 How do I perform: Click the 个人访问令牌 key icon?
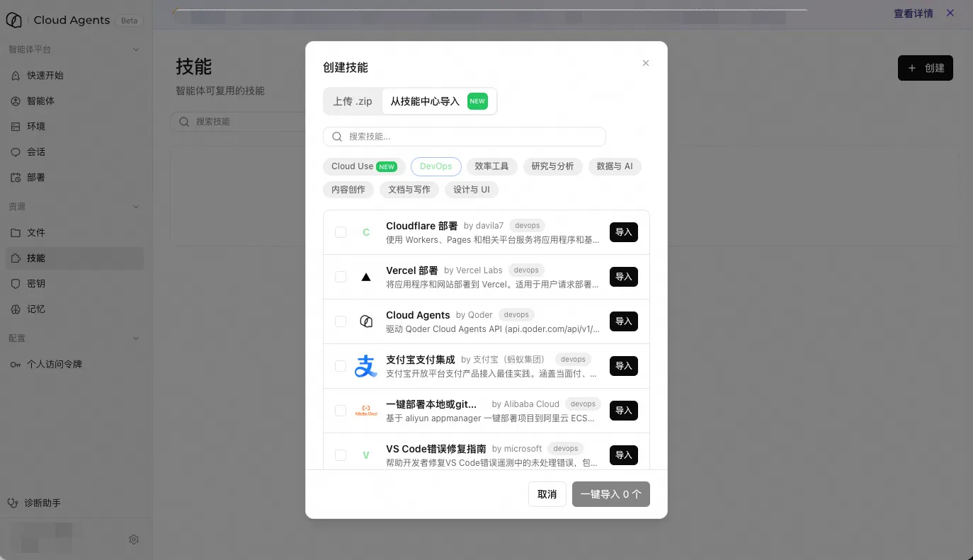tap(16, 365)
